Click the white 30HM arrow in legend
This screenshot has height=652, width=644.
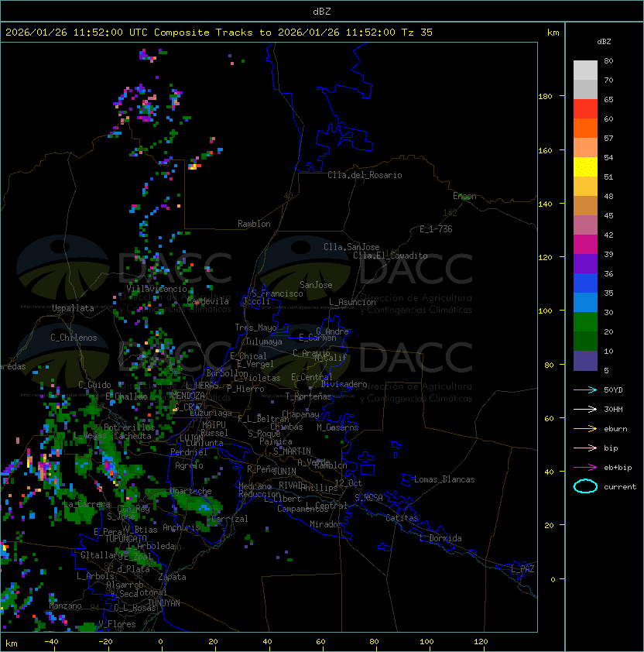pyautogui.click(x=585, y=410)
